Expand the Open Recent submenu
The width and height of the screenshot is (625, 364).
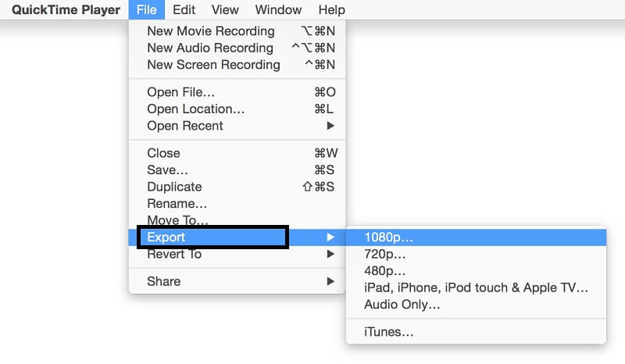point(185,126)
